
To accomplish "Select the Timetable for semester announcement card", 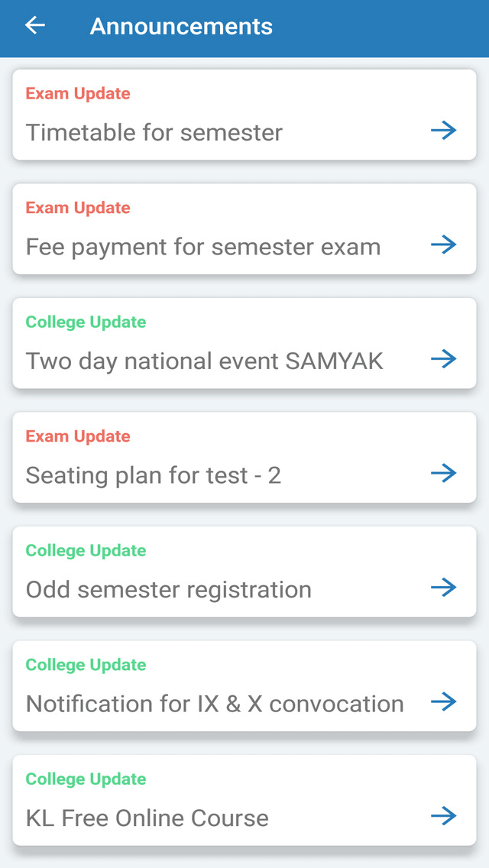I will 229,115.
